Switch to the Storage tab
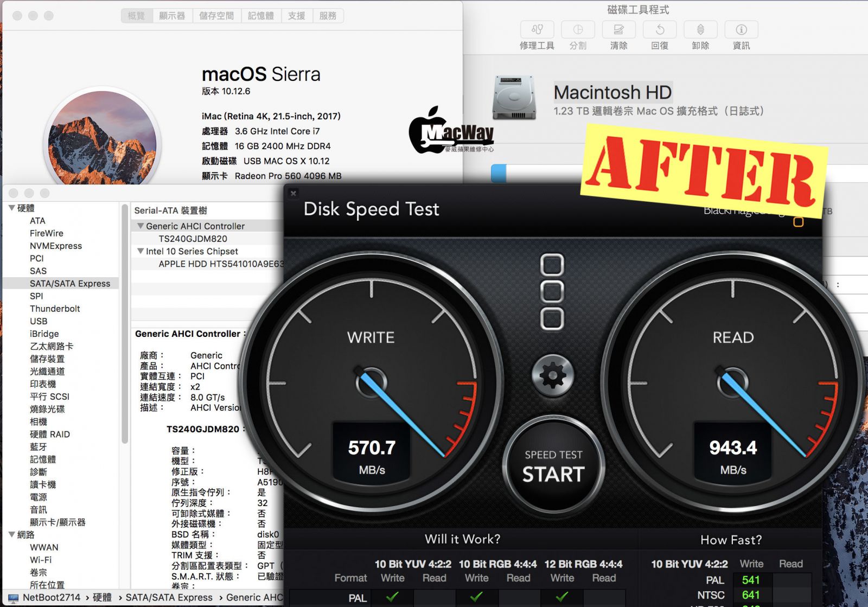The width and height of the screenshot is (868, 607). point(216,16)
